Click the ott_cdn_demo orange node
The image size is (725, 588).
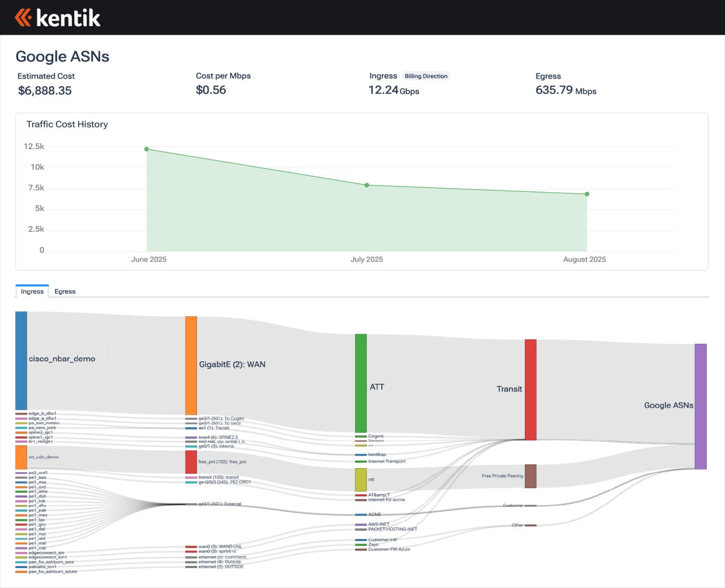click(21, 457)
